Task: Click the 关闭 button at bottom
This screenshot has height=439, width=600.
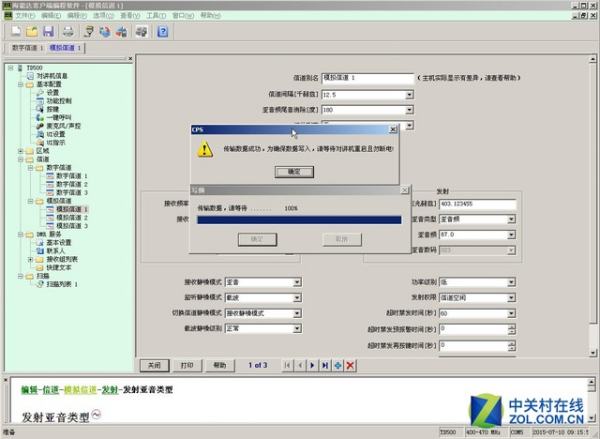Action: pyautogui.click(x=152, y=365)
